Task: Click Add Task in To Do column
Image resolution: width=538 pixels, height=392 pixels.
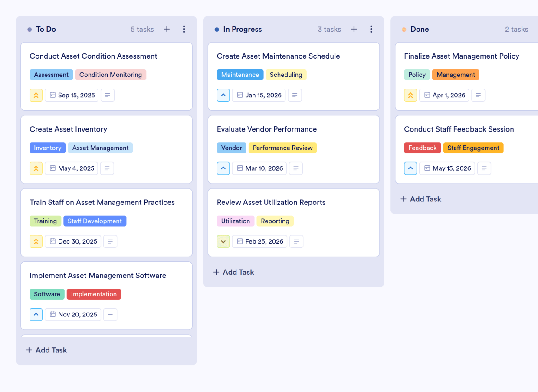Action: pos(46,350)
